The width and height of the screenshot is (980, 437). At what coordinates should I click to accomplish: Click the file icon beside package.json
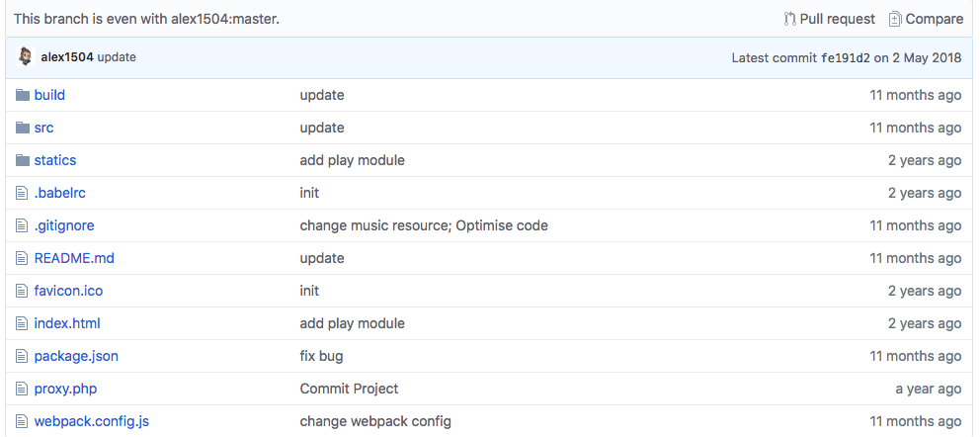[23, 356]
